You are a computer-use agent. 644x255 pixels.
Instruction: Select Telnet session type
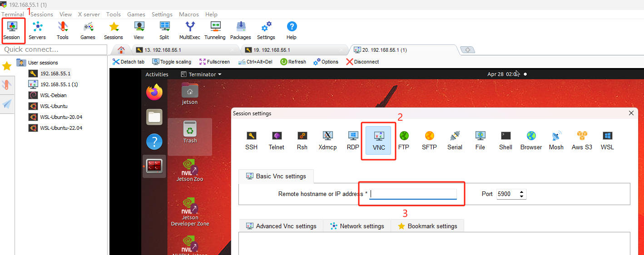pos(277,141)
